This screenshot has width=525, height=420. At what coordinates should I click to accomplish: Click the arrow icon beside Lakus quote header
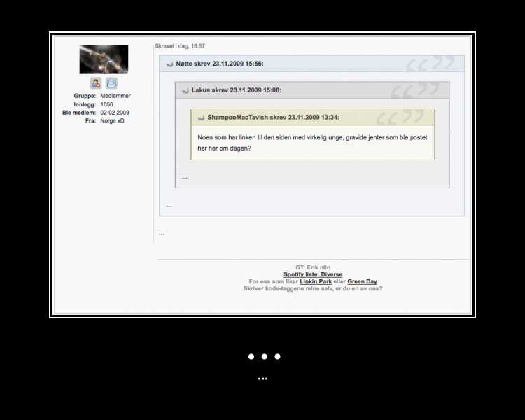click(x=185, y=90)
